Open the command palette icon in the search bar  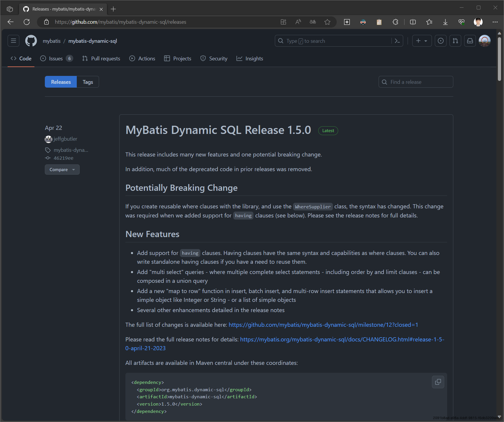[397, 41]
